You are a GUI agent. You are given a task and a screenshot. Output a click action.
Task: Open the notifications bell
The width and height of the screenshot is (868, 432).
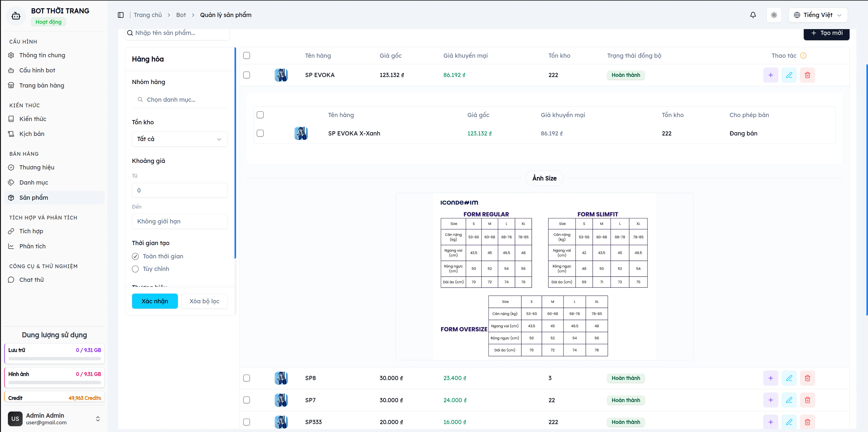[753, 15]
